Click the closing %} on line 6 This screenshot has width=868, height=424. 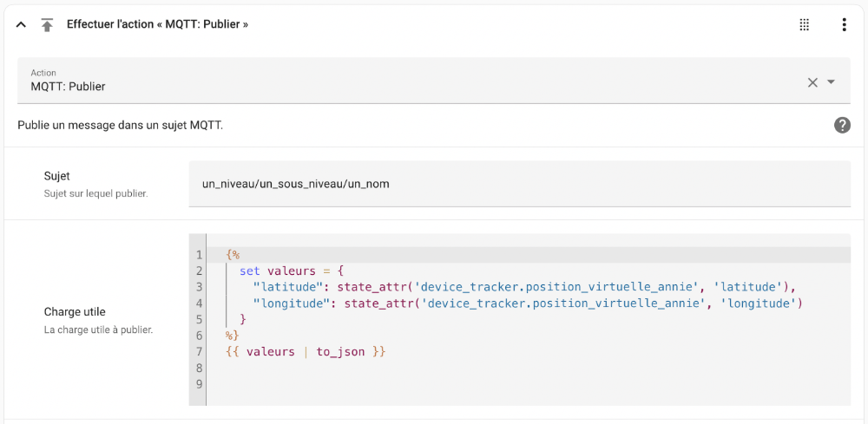coord(233,335)
